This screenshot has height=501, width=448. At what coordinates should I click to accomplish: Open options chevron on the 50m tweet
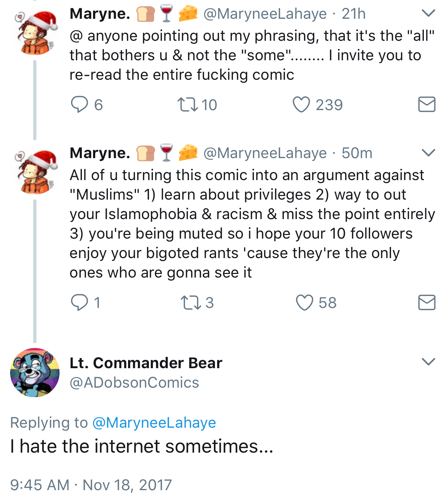point(428,153)
